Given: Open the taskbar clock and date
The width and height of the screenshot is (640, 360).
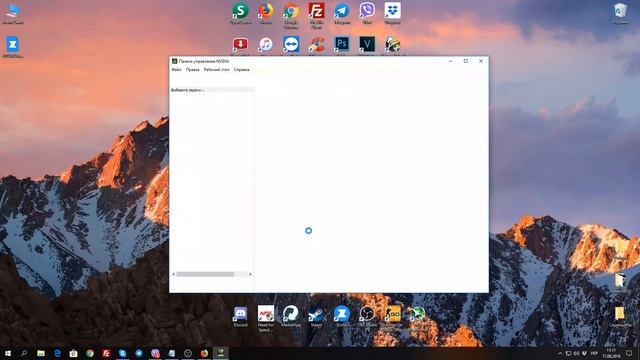Looking at the screenshot, I should point(611,353).
